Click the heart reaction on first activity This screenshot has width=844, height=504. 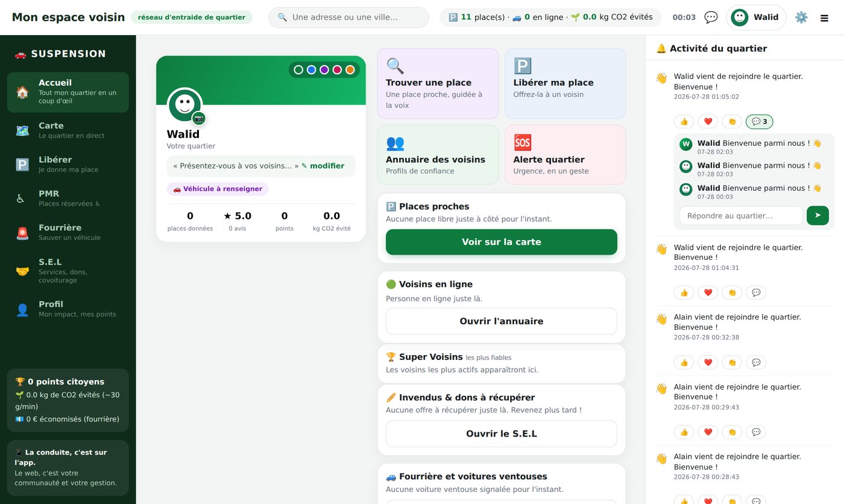coord(708,122)
